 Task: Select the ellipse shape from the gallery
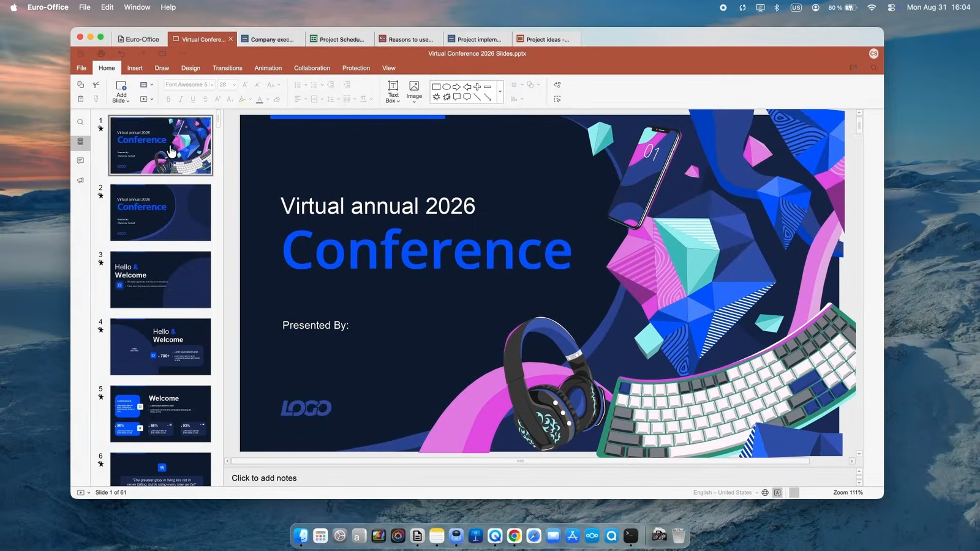pos(447,87)
